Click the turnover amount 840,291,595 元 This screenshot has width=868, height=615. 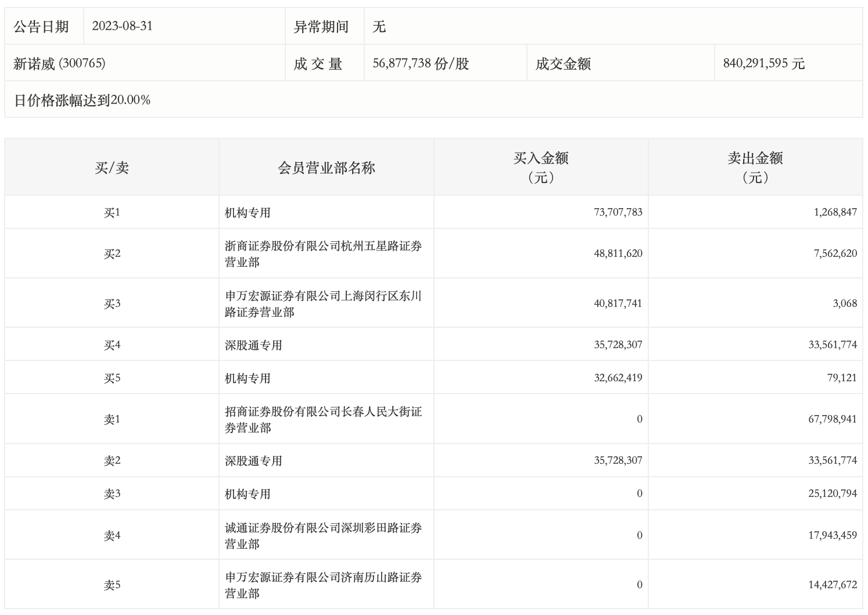point(763,63)
